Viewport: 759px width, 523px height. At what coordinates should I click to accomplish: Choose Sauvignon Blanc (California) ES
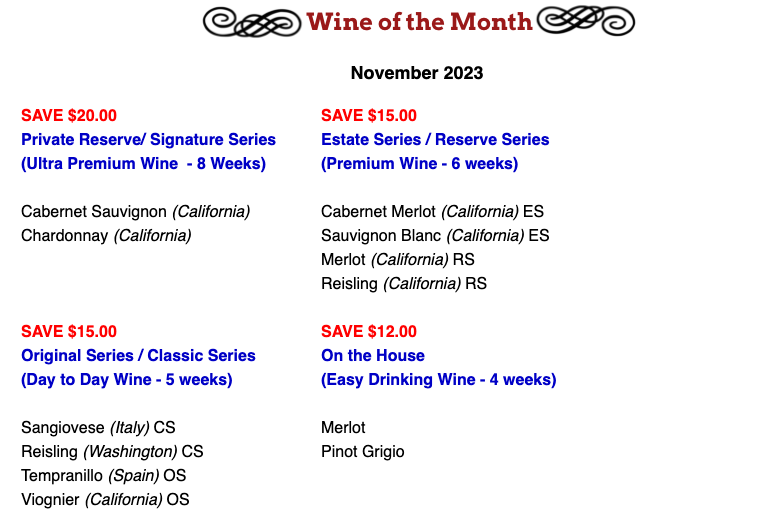tap(435, 236)
